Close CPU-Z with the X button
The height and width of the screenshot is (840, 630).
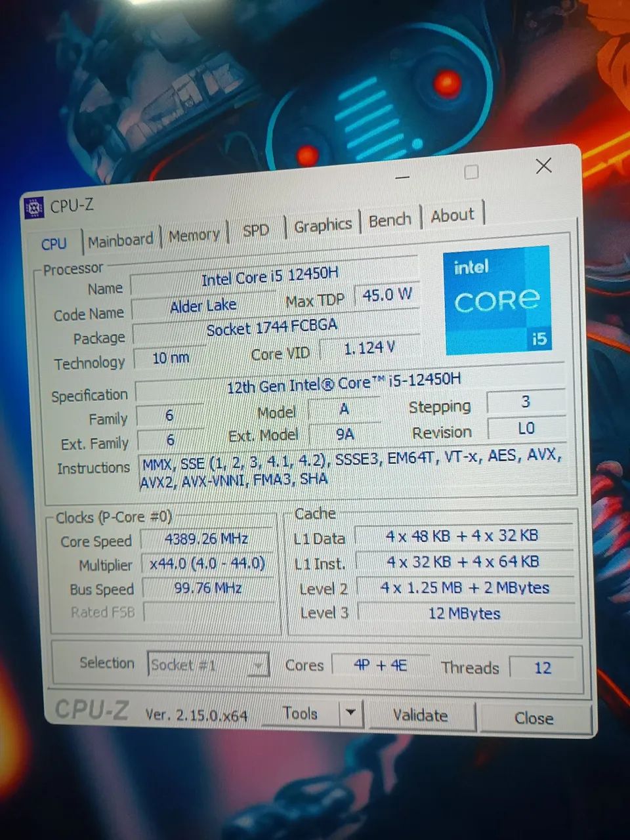544,166
